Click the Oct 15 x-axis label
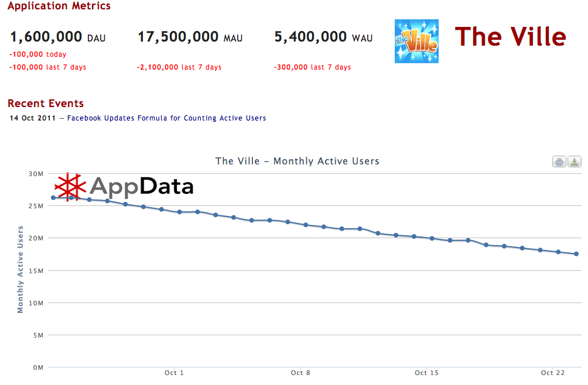The height and width of the screenshot is (385, 588). 426,373
